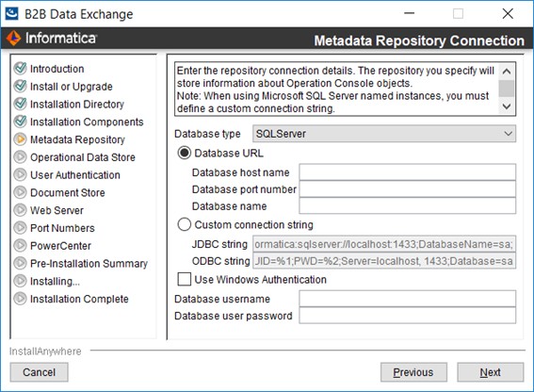Focus the Database port number field
Image resolution: width=534 pixels, height=392 pixels.
point(408,188)
